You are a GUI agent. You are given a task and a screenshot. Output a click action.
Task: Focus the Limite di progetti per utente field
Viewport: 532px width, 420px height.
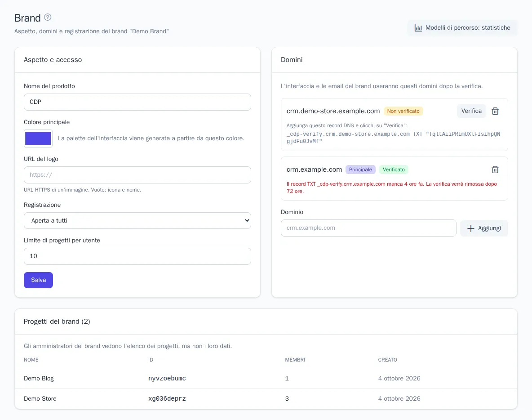137,256
